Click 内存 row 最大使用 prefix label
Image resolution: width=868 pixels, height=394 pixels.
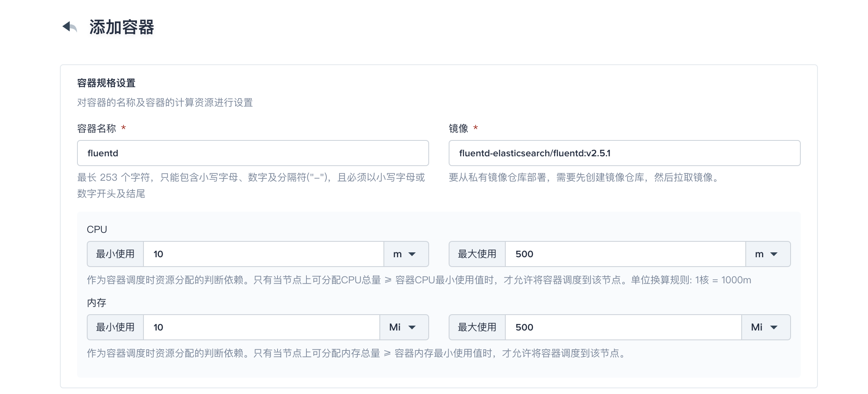point(477,327)
